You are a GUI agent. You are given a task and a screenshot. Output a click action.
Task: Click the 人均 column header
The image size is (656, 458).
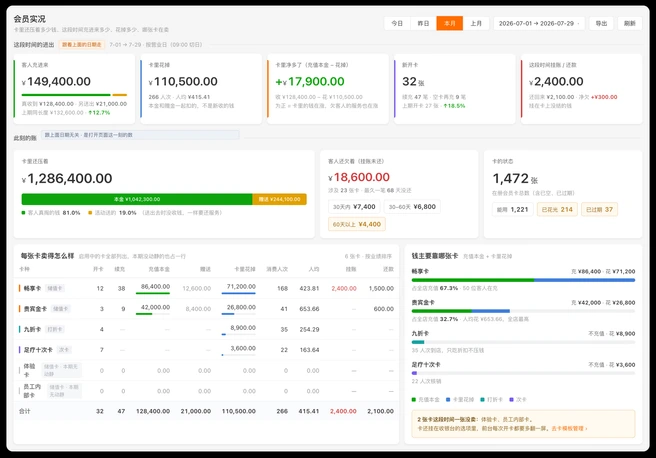[314, 269]
